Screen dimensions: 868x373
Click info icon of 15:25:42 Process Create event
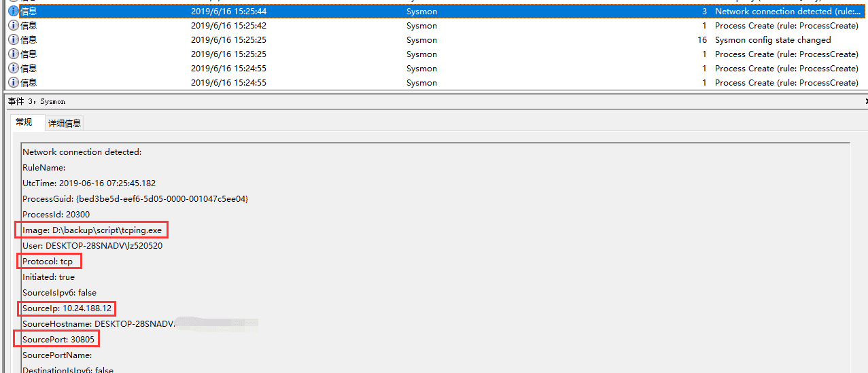click(13, 26)
